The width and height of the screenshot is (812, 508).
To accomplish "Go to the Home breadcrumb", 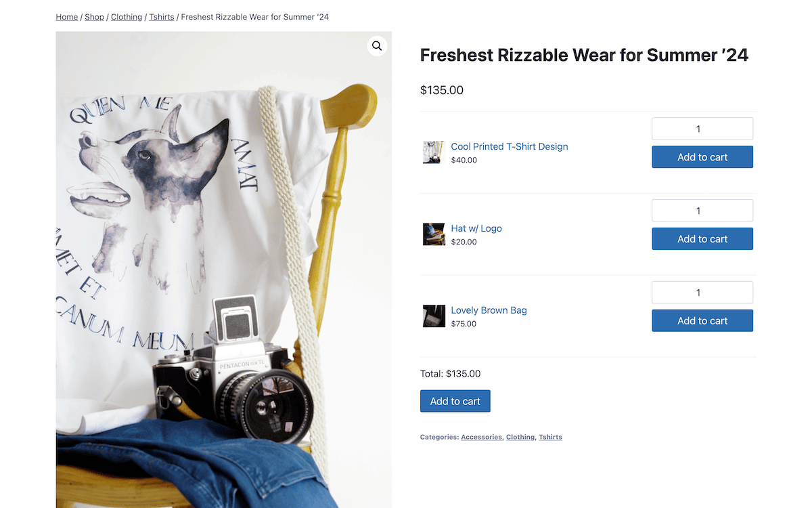I will 67,17.
